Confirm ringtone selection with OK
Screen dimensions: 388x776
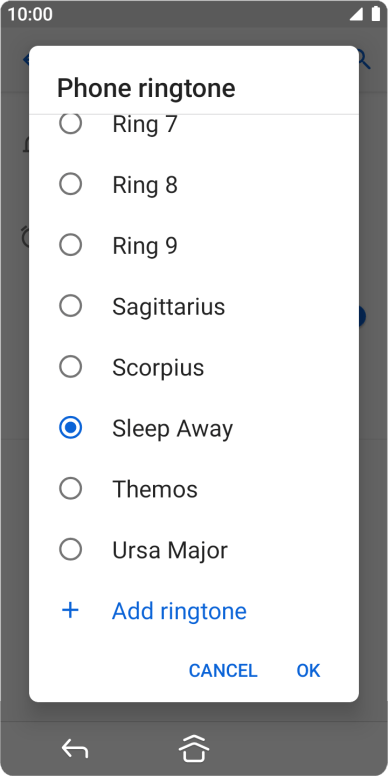pos(308,671)
